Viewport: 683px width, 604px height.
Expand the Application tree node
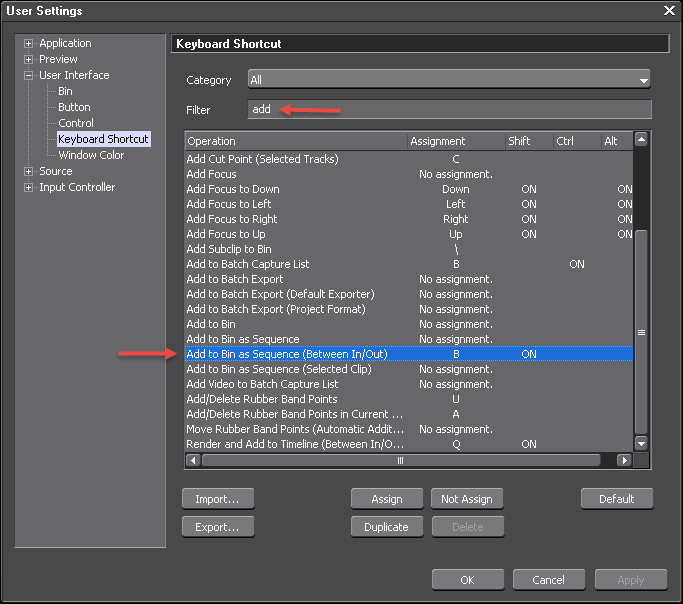click(29, 44)
